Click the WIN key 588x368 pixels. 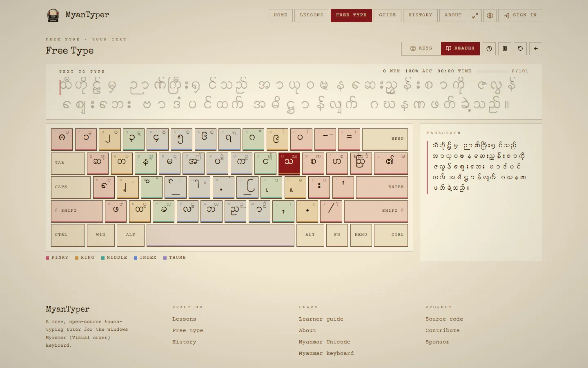click(101, 235)
